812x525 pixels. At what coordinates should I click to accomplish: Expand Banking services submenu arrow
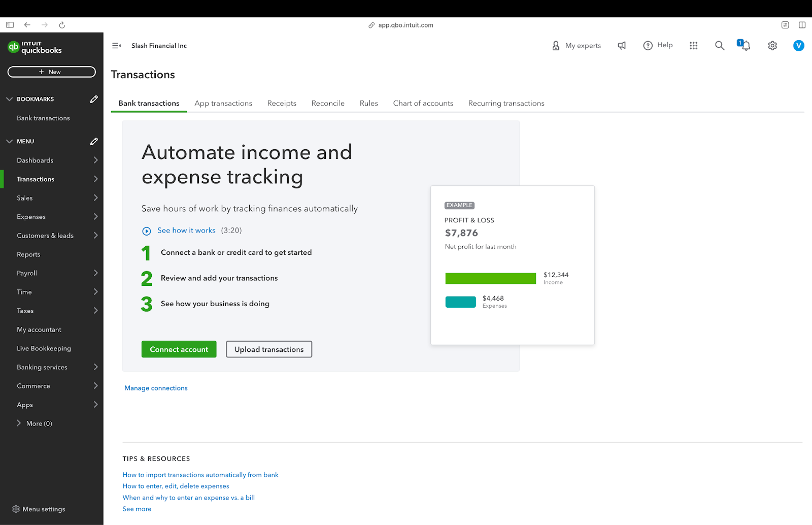[95, 367]
